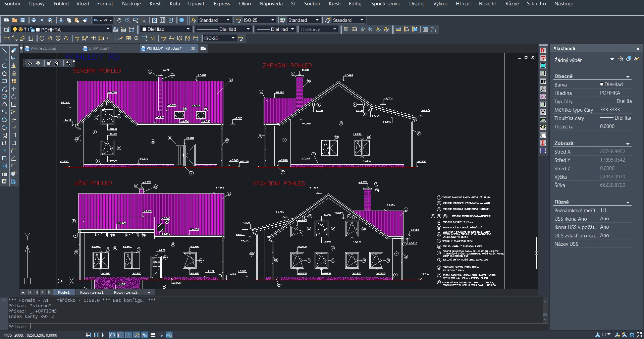Open the ISO-25 dimension style dropdown in top toolbar
The image size is (644, 339).
273,20
